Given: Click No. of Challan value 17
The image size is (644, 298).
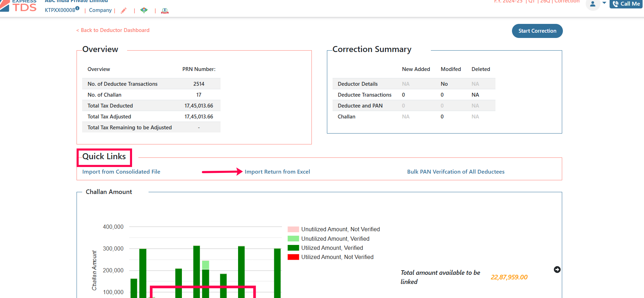Looking at the screenshot, I should (199, 95).
